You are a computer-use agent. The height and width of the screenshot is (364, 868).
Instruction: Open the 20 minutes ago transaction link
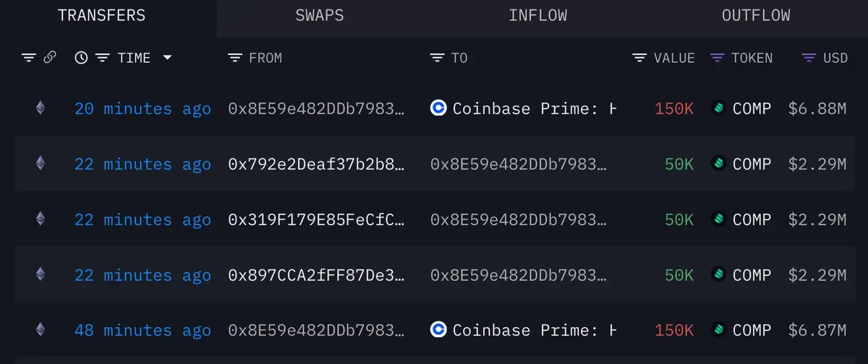pos(142,109)
